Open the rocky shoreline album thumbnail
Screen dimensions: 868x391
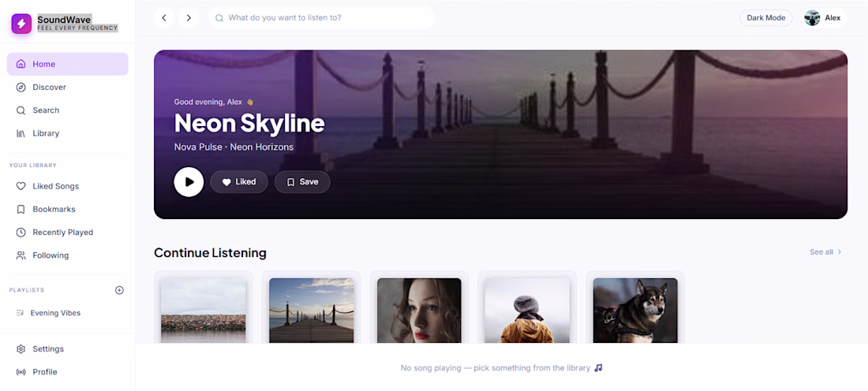coord(203,311)
